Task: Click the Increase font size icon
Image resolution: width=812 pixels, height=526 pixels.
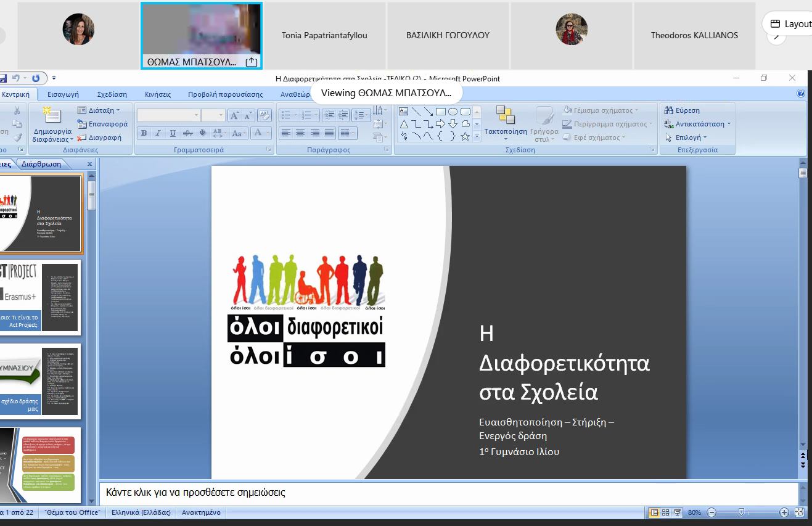Action: click(235, 115)
